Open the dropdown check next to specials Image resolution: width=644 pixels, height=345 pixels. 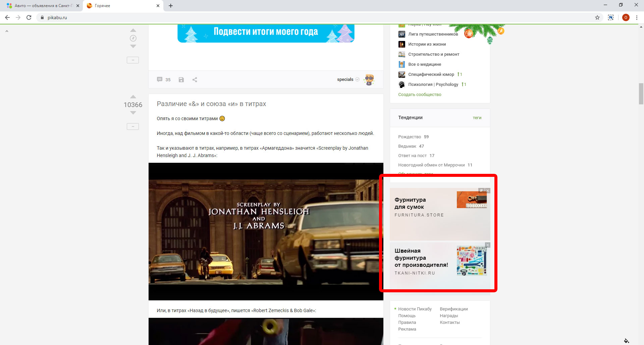358,80
